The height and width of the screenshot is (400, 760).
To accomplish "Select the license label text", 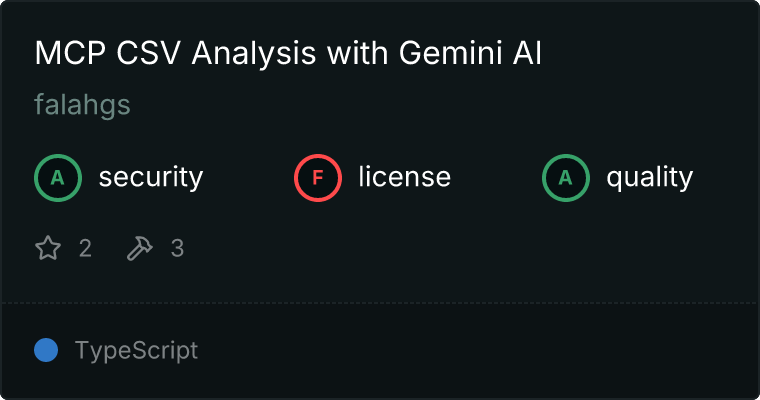I will pos(404,178).
